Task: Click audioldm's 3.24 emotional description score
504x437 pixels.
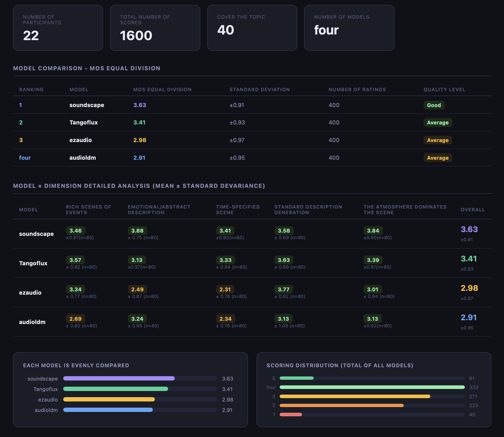Action: pos(137,319)
